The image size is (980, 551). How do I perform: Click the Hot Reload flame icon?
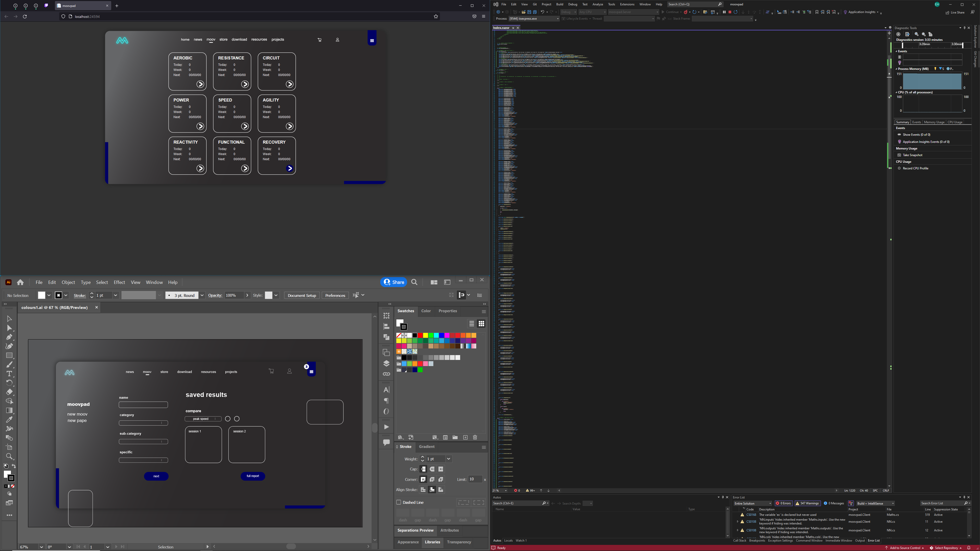click(x=685, y=12)
